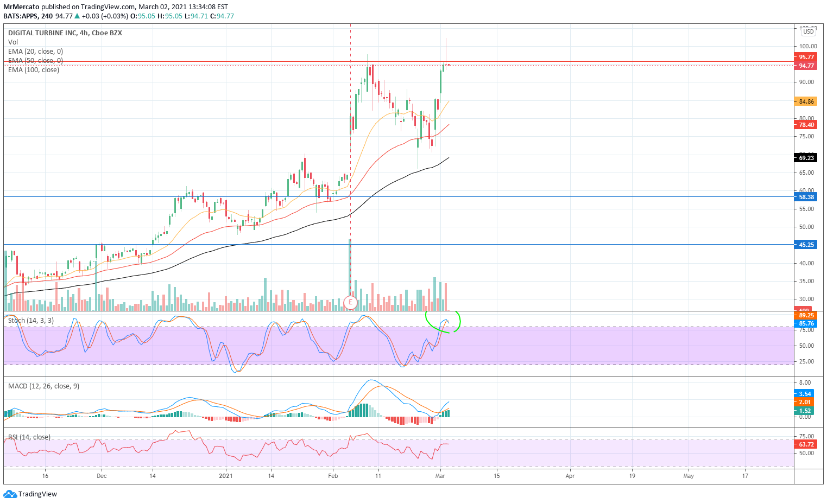827x504 pixels.
Task: Select the EMA (50, close, 0) legend
Action: (x=35, y=61)
